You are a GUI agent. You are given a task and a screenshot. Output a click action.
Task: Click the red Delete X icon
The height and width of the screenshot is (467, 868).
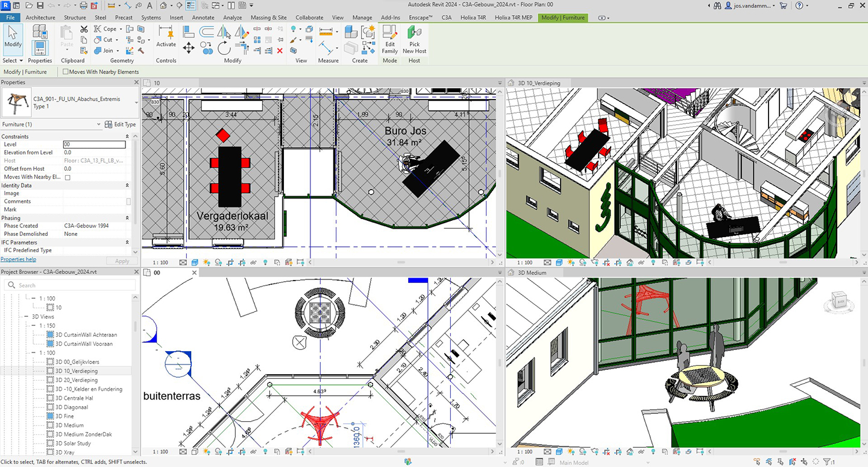280,51
